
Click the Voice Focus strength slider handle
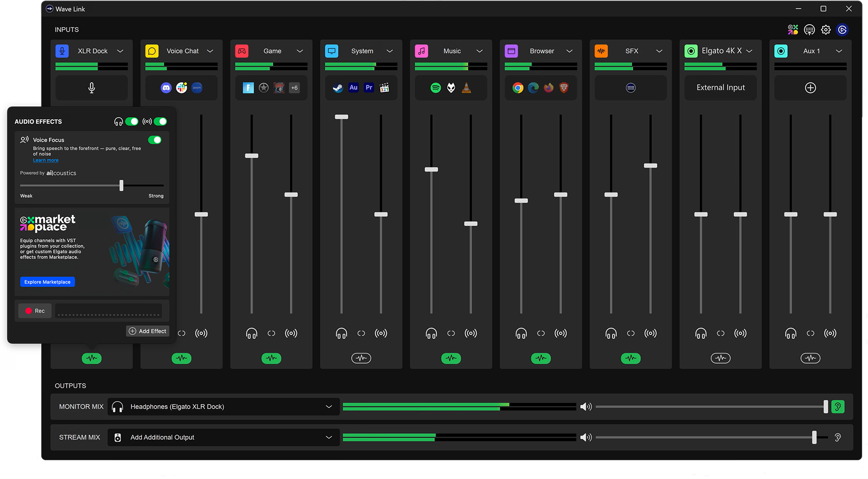click(121, 185)
